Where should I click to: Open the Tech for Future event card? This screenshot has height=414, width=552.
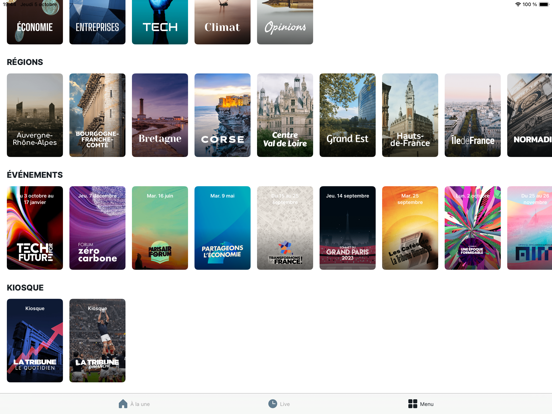(x=35, y=228)
